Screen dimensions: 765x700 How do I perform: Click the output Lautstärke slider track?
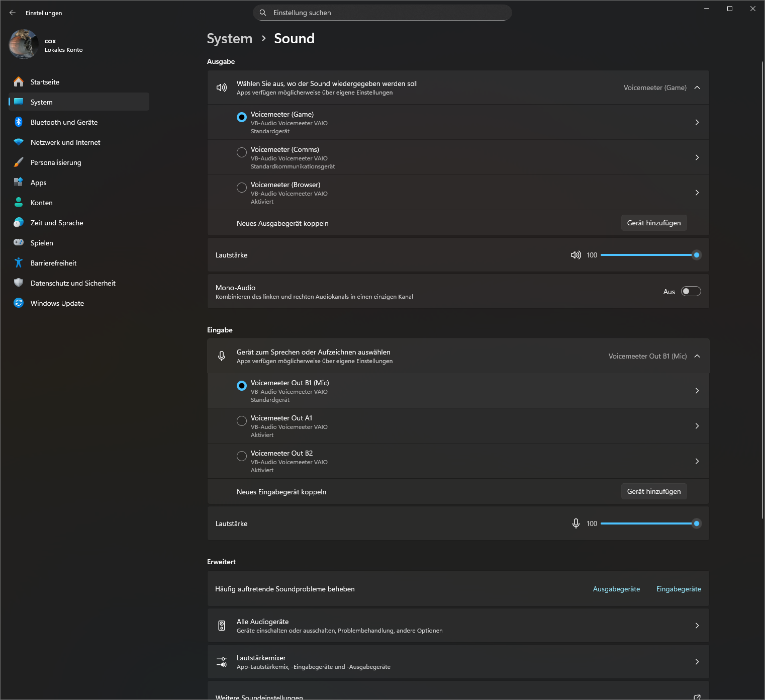[x=646, y=255]
